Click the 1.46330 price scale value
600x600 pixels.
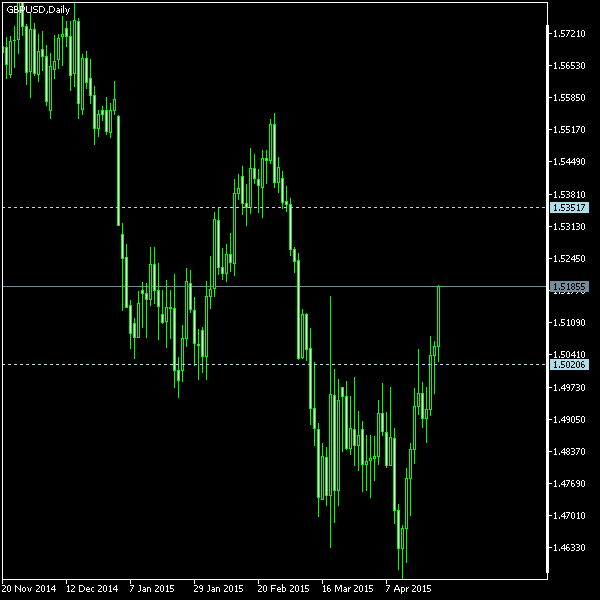pyautogui.click(x=569, y=548)
